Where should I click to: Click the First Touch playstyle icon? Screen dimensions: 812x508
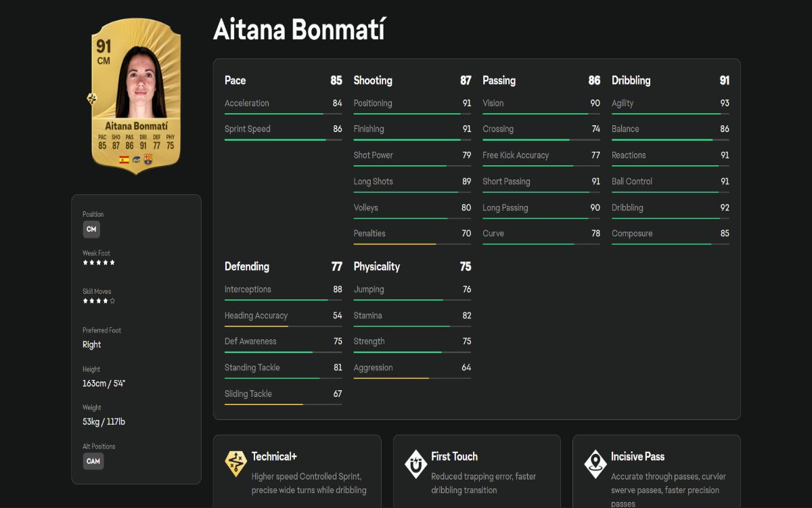(x=415, y=463)
